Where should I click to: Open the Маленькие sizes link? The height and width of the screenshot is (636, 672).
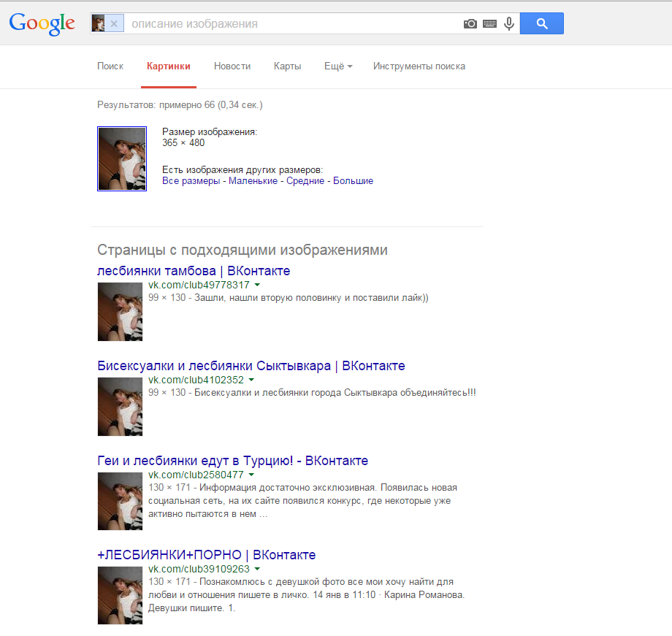[253, 181]
